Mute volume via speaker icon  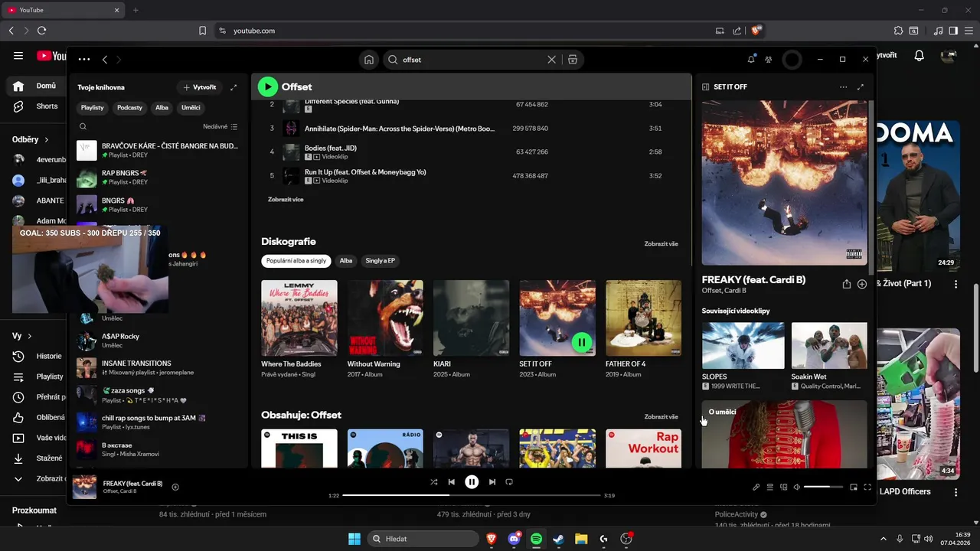click(x=797, y=487)
